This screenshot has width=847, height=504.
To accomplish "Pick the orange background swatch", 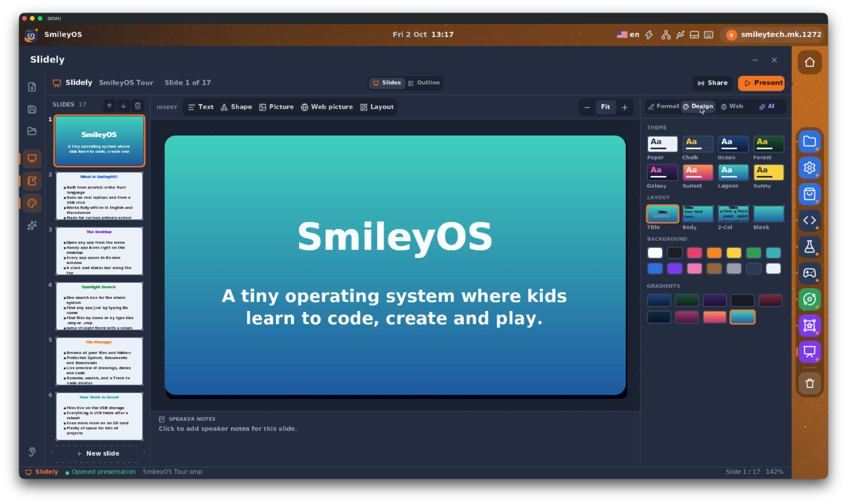I will click(x=714, y=253).
